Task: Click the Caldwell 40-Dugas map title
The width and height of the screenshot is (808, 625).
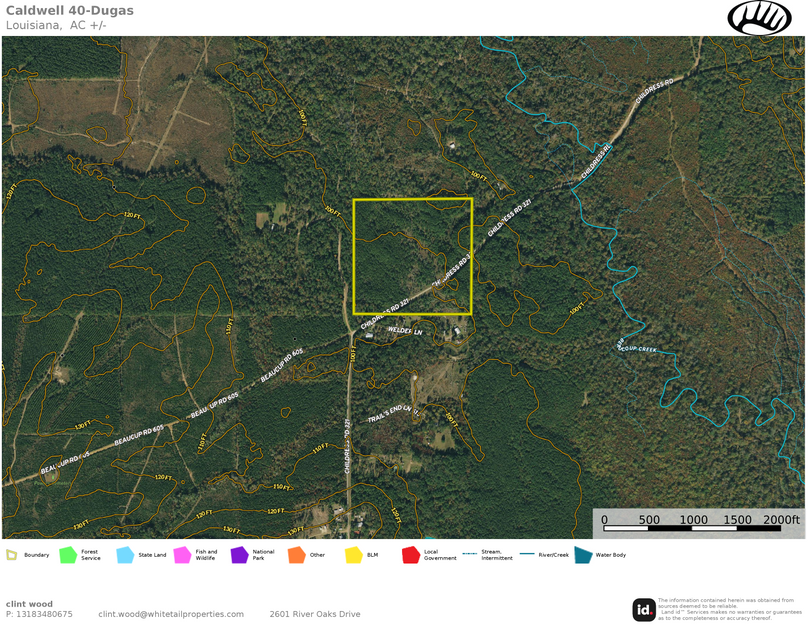Action: click(69, 10)
